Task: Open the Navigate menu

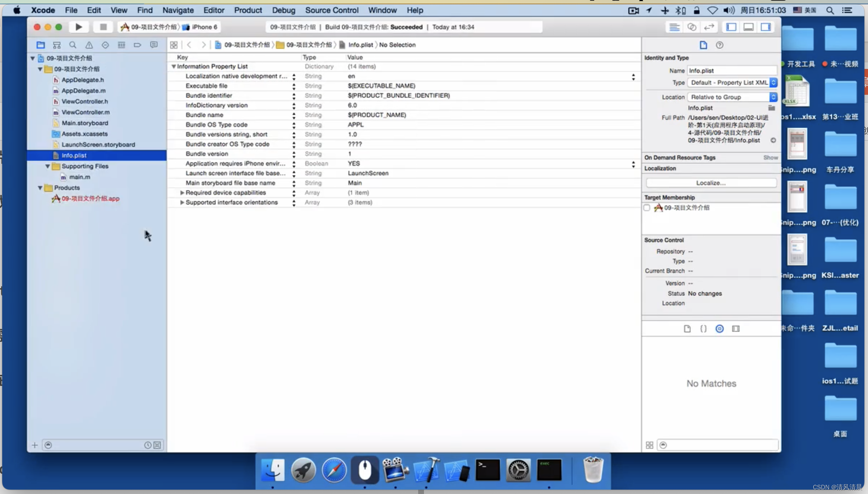Action: pos(178,10)
